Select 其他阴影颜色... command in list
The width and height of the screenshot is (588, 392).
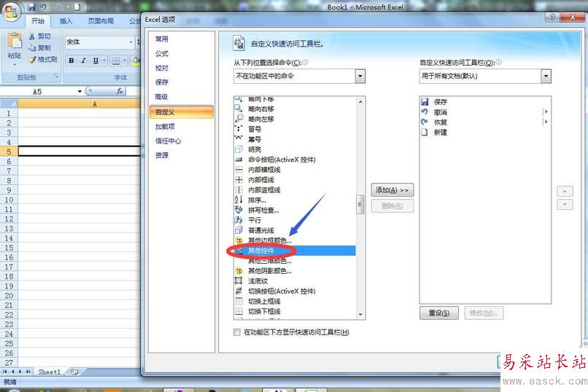[295, 271]
